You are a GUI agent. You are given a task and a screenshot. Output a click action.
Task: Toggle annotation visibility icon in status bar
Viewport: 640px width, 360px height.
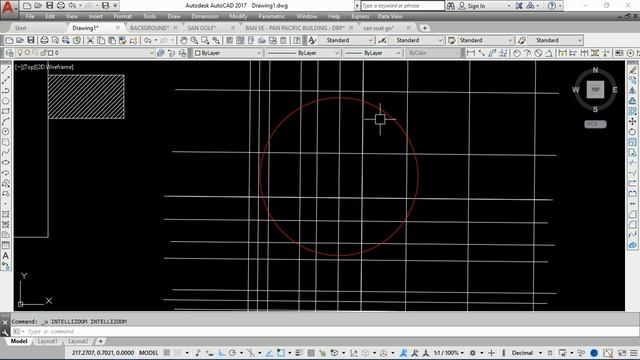pyautogui.click(x=403, y=353)
